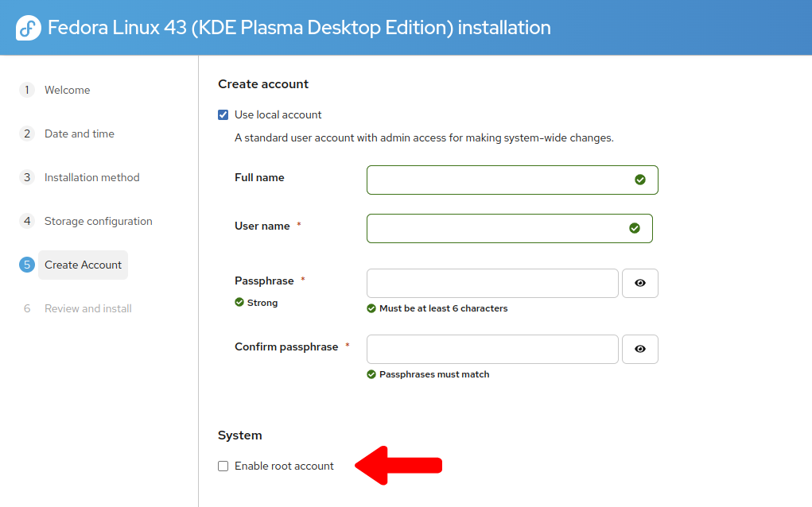The width and height of the screenshot is (812, 507).
Task: Uncheck the Use local account checkbox
Action: pyautogui.click(x=223, y=115)
